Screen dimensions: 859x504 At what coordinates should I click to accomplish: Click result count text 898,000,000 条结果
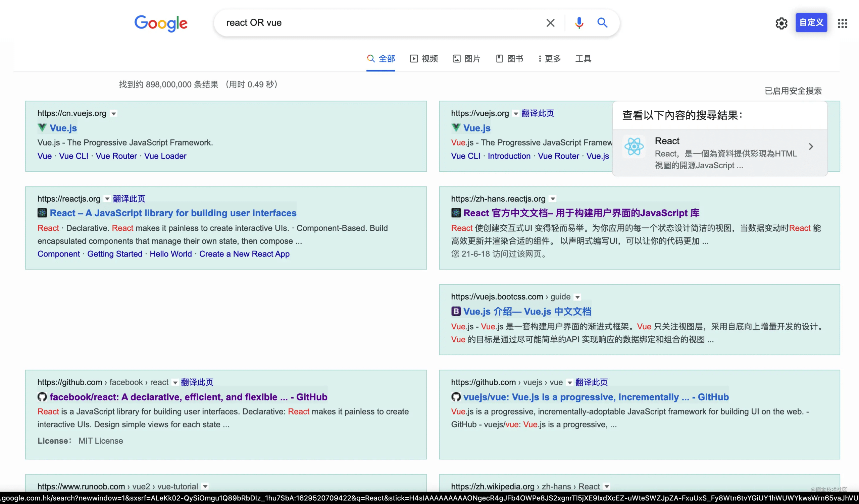182,85
